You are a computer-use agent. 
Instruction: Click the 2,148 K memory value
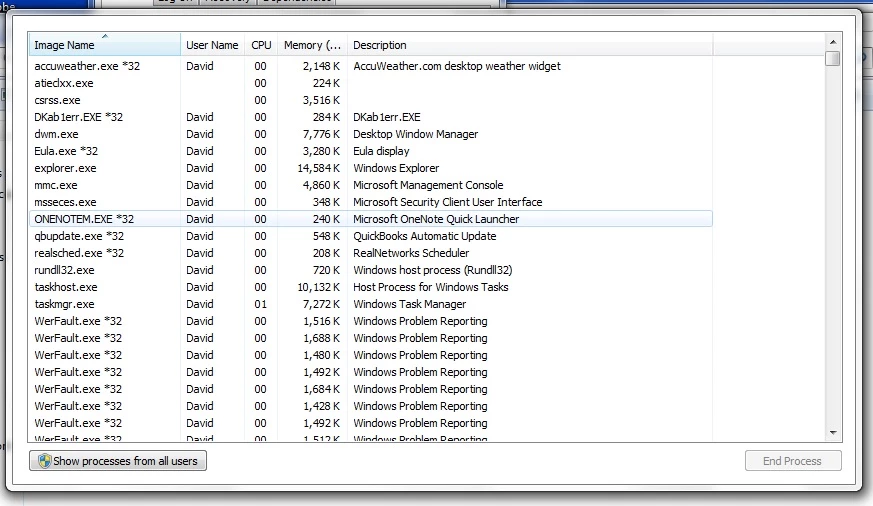click(x=321, y=66)
